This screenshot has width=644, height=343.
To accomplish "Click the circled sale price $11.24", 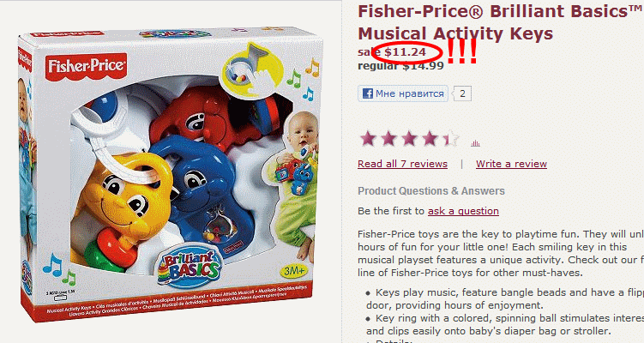I will tap(405, 52).
